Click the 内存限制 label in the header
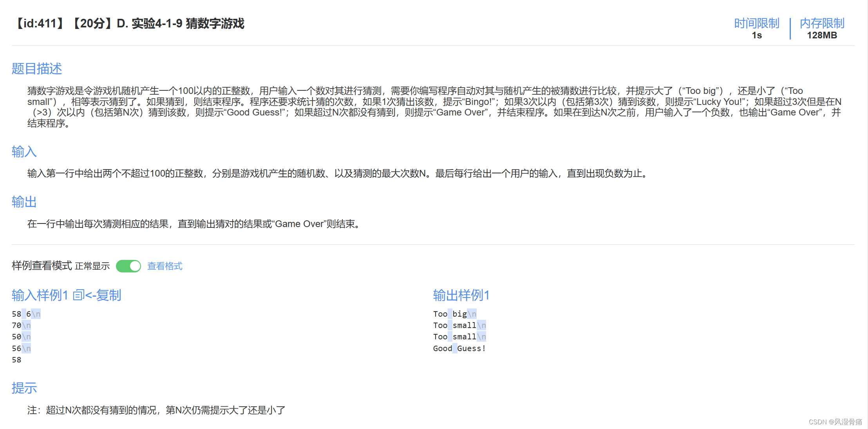 pyautogui.click(x=822, y=23)
